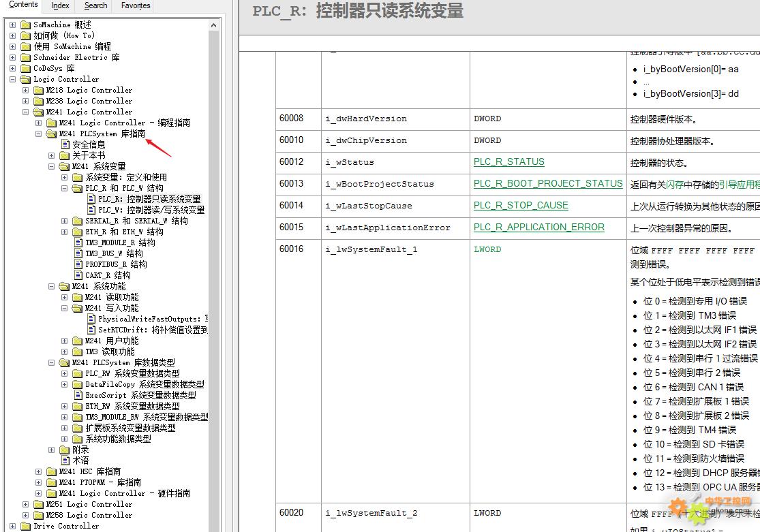Expand the M241 读取功能 node
Screen dimensions: 760x532
pyautogui.click(x=65, y=297)
